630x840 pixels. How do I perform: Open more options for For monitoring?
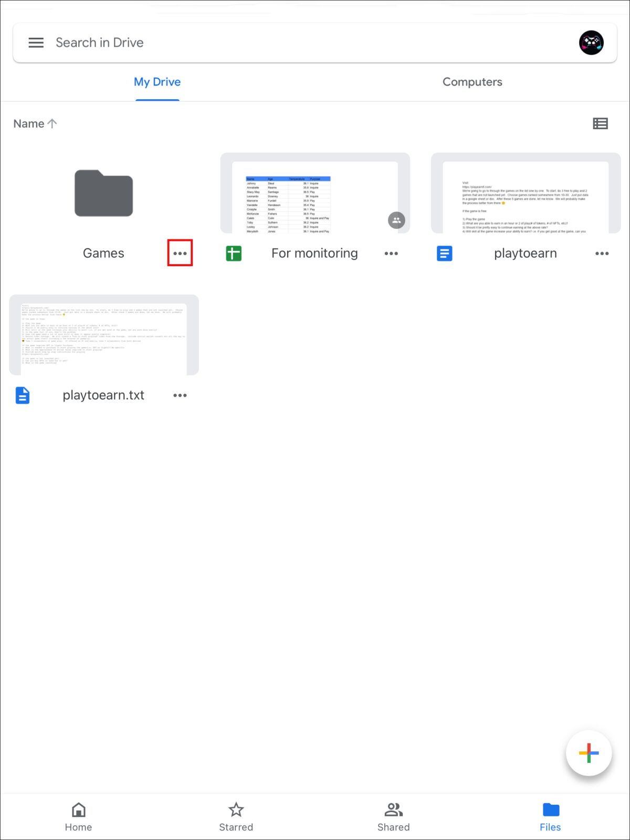(x=391, y=253)
